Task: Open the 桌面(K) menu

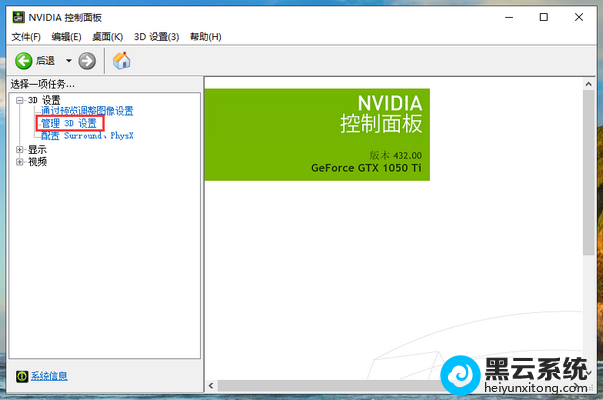Action: 107,37
